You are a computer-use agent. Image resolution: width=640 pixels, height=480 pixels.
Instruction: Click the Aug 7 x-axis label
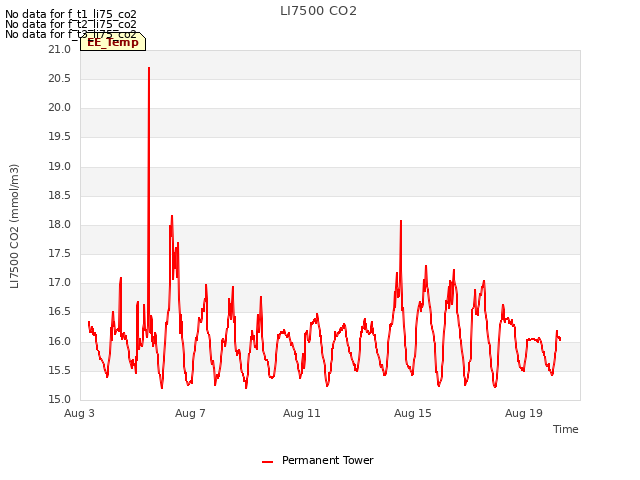[x=190, y=413]
